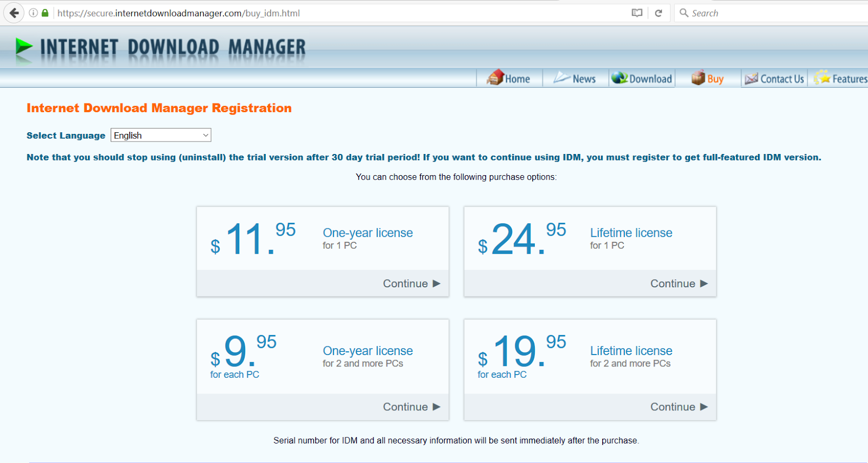Click the red house Home icon
Image resolution: width=868 pixels, height=463 pixels.
click(495, 78)
